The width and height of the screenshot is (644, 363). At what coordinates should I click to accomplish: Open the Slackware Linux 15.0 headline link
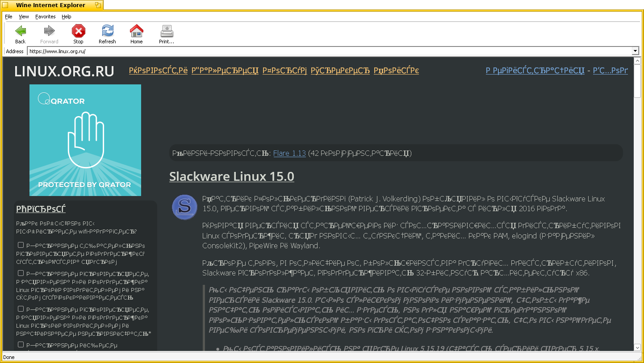coord(231,176)
